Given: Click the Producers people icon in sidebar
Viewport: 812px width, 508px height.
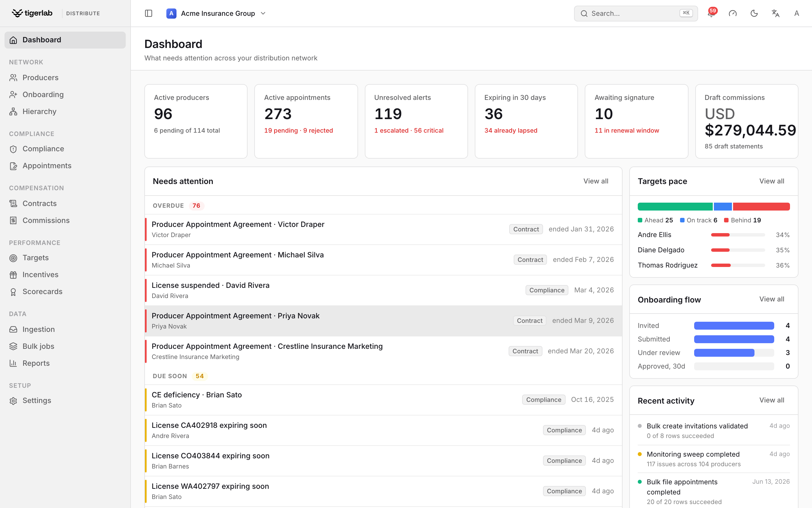Looking at the screenshot, I should click(14, 78).
